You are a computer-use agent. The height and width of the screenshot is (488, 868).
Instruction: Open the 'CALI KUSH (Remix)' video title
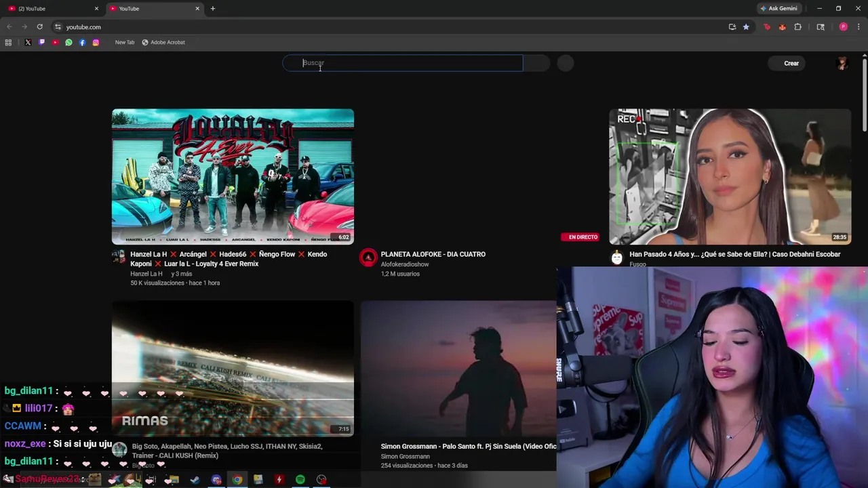pos(227,451)
